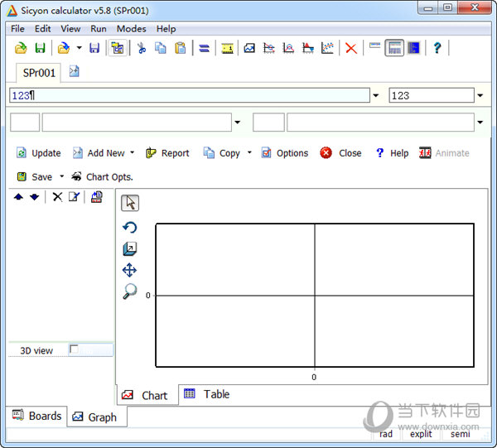Viewport: 497px width, 448px height.
Task: Click the export series list icon
Action: click(97, 197)
